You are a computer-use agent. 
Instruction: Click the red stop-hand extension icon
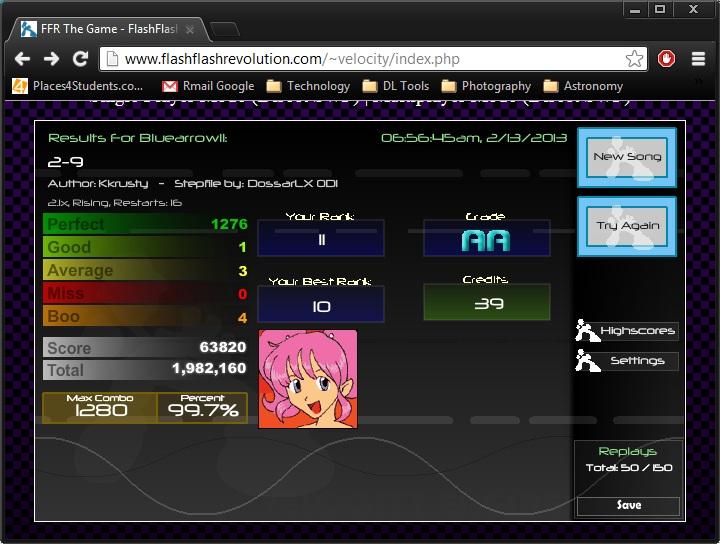pyautogui.click(x=667, y=59)
